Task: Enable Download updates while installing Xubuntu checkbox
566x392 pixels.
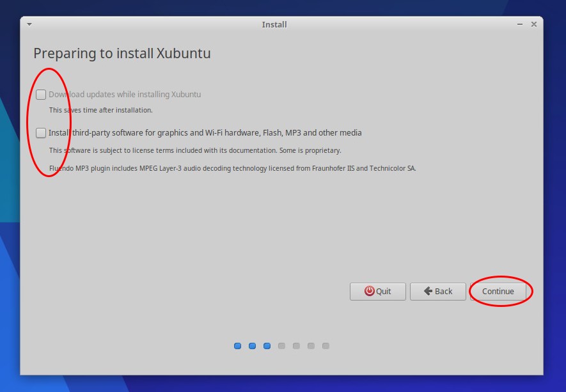Action: pos(41,95)
